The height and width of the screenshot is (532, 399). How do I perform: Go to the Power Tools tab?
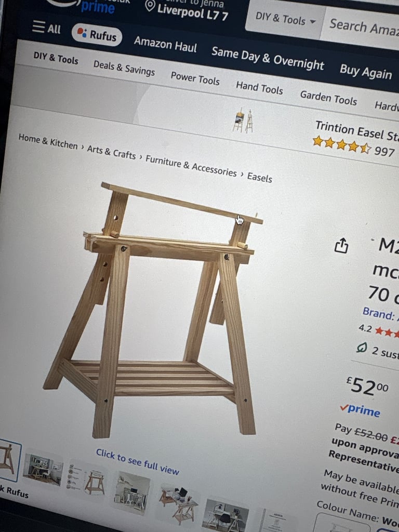[195, 78]
